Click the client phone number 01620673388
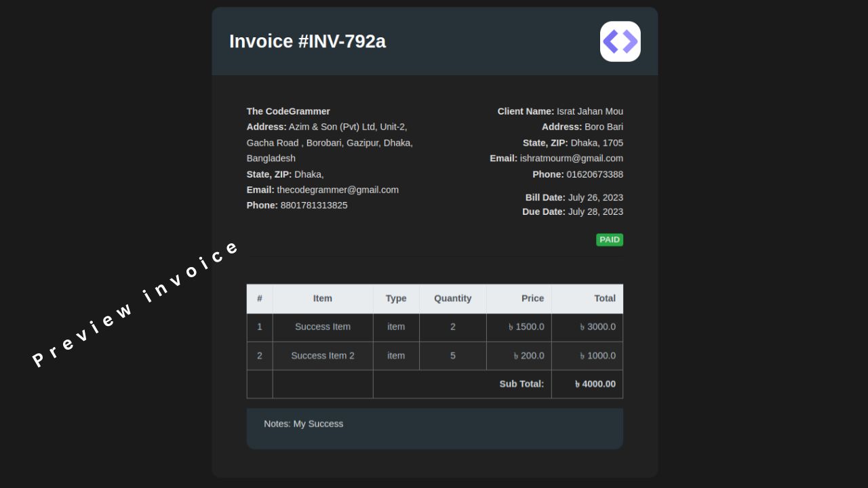This screenshot has height=488, width=868. coord(595,174)
